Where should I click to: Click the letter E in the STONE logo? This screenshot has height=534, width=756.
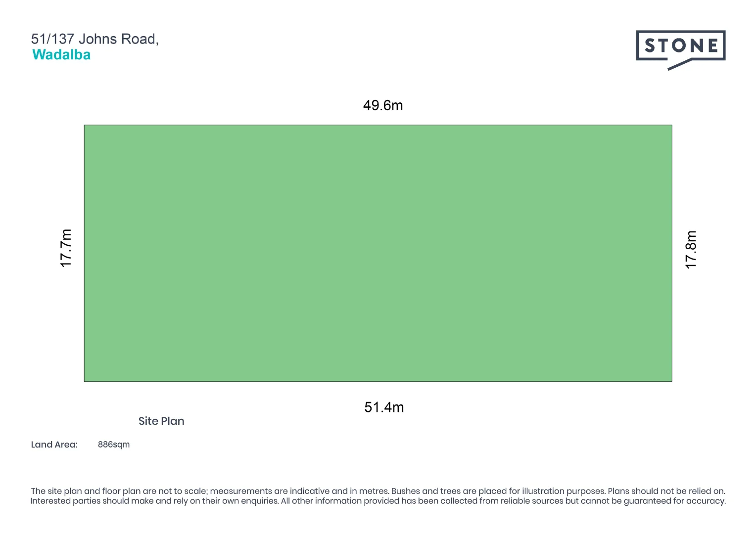[x=712, y=46]
